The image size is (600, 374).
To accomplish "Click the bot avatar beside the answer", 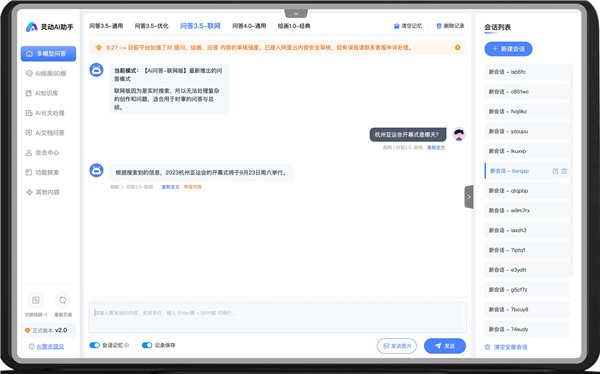I will click(x=96, y=170).
